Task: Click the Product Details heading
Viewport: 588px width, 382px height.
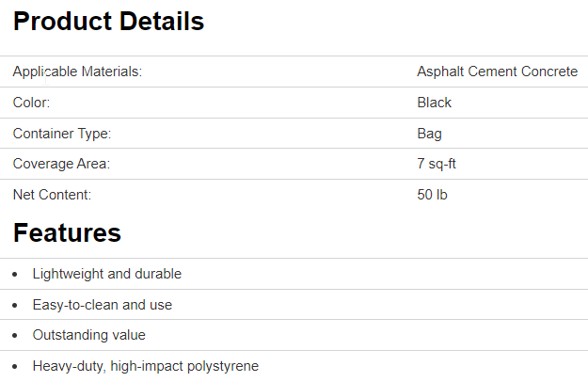Action: [x=108, y=22]
